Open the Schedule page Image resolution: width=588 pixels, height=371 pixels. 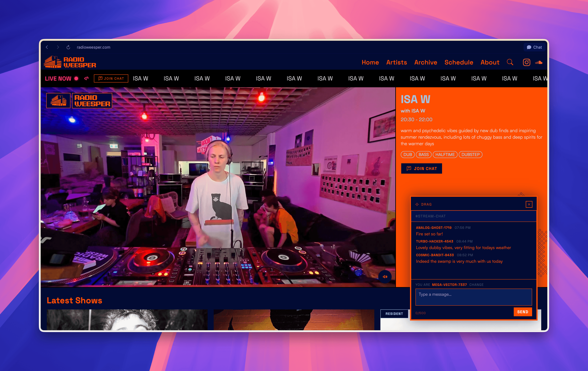[459, 62]
